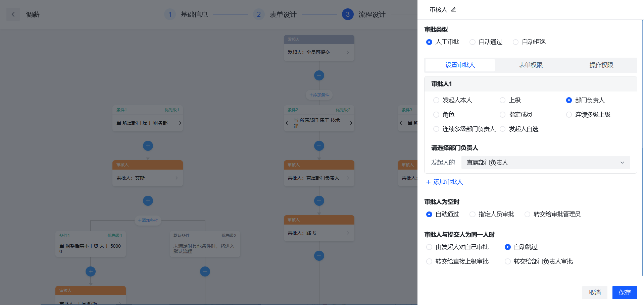Image resolution: width=644 pixels, height=305 pixels.
Task: Click upper 添加条件 button under 发起人
Action: [x=319, y=95]
